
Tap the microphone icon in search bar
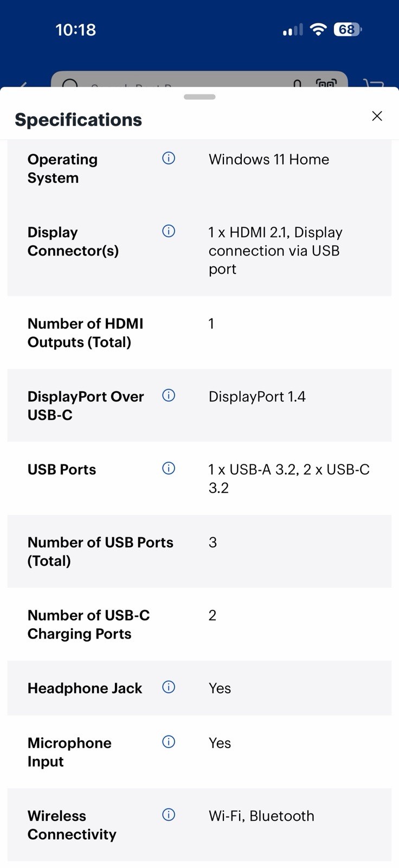click(297, 84)
